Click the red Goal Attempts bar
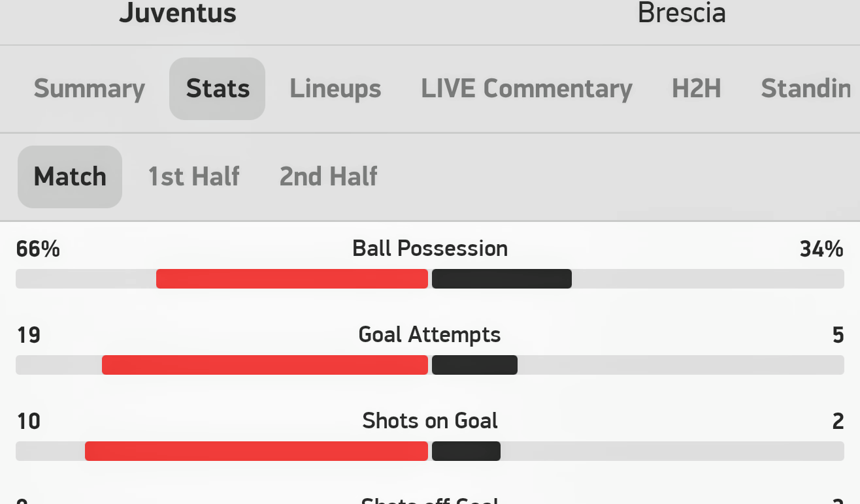This screenshot has width=860, height=504. pyautogui.click(x=265, y=365)
